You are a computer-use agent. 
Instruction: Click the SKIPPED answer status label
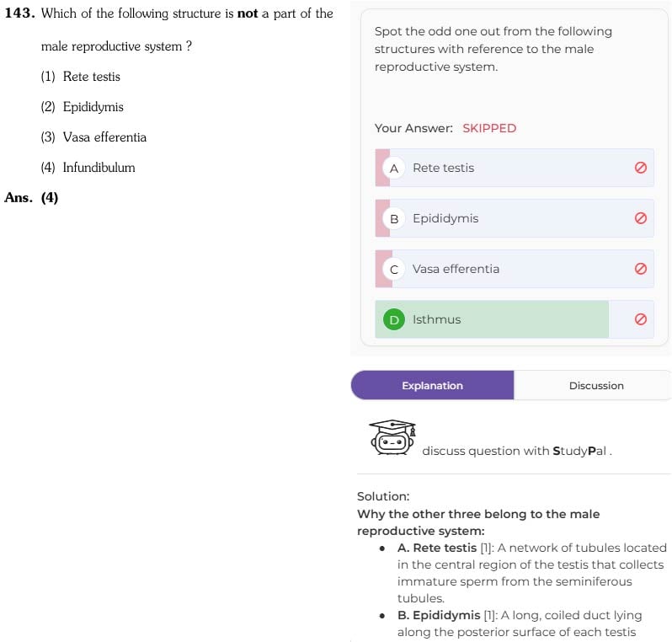(489, 128)
